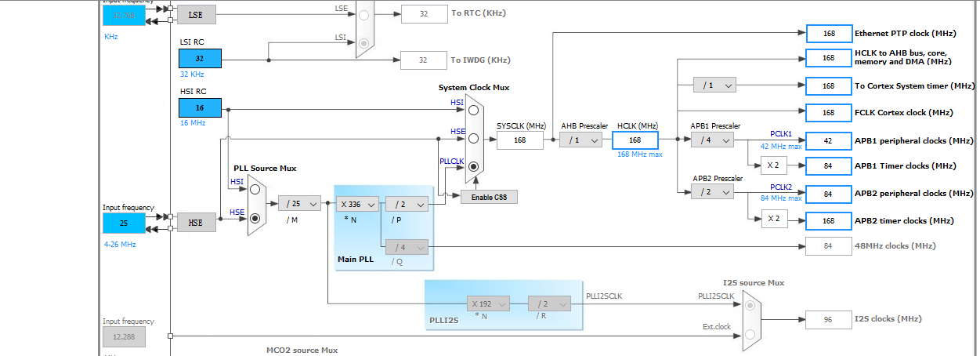Select PLLI2SCLK in I2S source Mux
The height and width of the screenshot is (356, 980).
point(750,304)
